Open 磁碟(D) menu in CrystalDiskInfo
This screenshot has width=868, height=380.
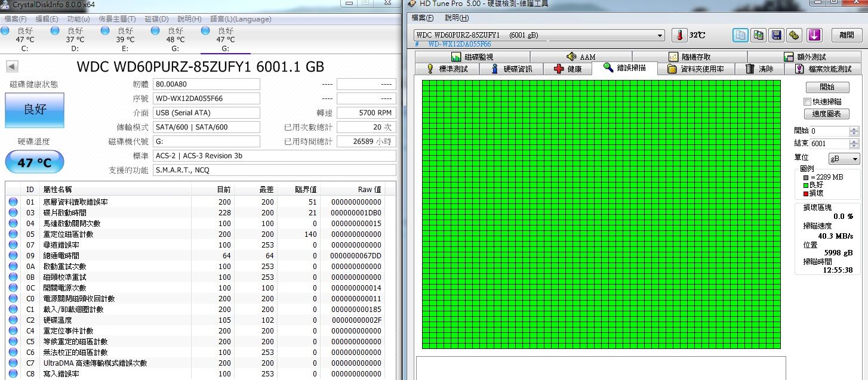pyautogui.click(x=157, y=19)
